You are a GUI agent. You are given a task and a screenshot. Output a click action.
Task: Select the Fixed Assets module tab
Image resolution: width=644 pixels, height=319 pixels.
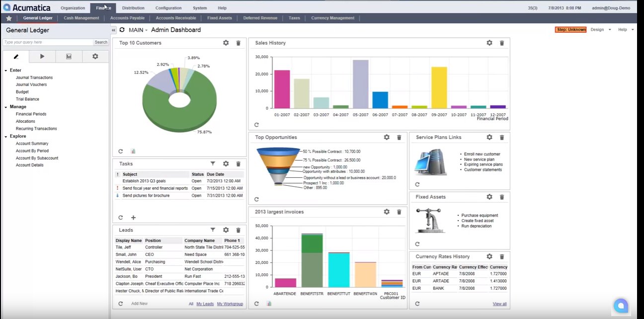click(x=220, y=18)
